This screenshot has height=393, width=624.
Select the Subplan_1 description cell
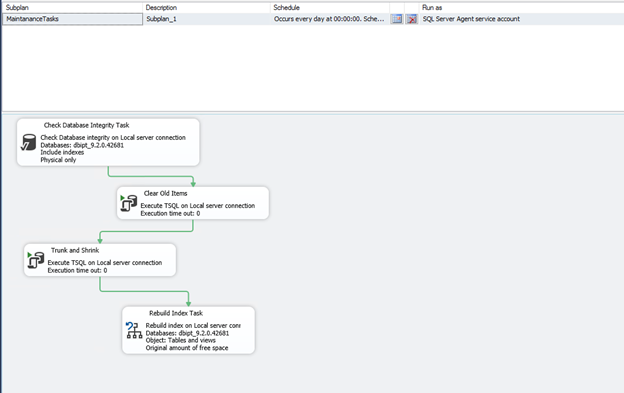(207, 19)
